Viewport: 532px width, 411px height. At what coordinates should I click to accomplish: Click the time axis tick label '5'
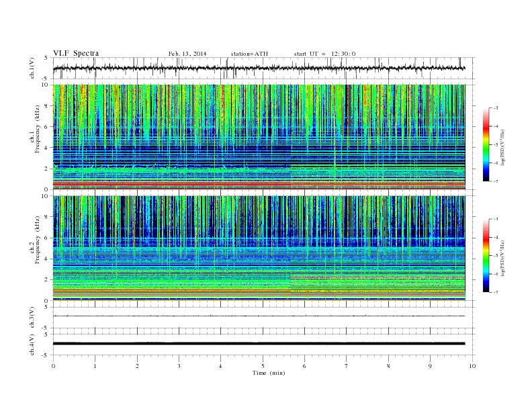pyautogui.click(x=263, y=366)
